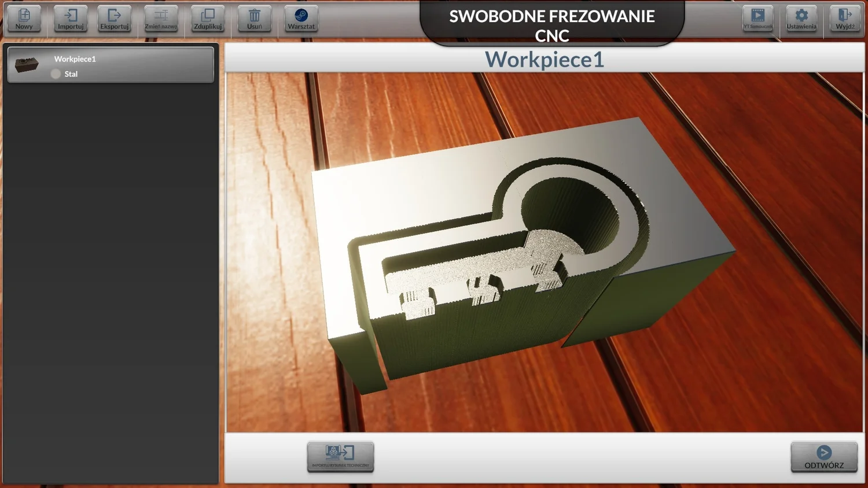Click the Importuj toolbar icon
Viewport: 868px width, 488px height.
click(x=71, y=19)
